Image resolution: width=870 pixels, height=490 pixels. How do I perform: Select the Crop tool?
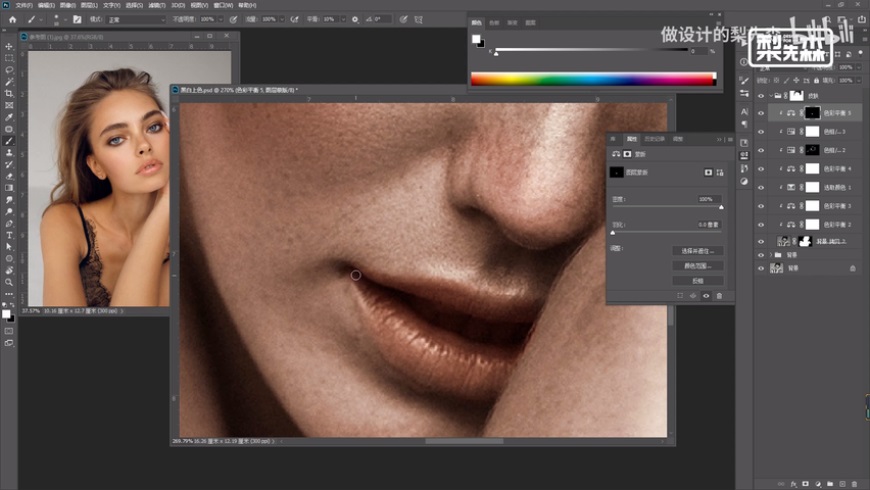coord(9,93)
